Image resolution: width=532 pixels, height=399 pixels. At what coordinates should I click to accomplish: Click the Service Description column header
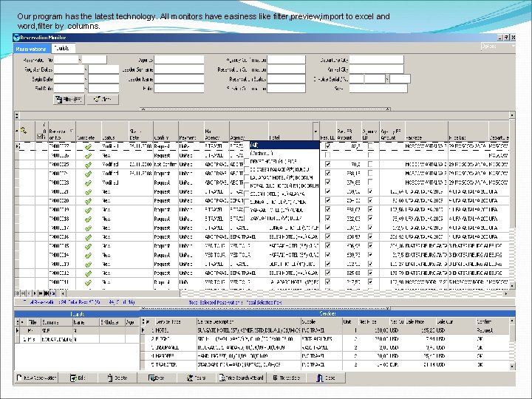[x=248, y=321]
